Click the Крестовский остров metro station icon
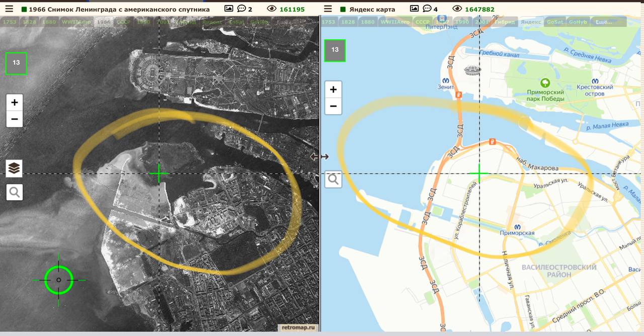Image resolution: width=644 pixels, height=336 pixels. 595,80
